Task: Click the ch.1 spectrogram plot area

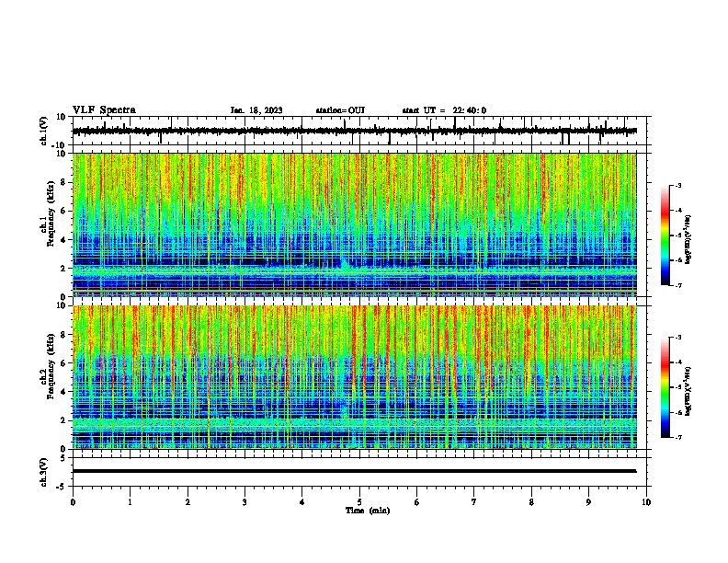Action: click(354, 224)
